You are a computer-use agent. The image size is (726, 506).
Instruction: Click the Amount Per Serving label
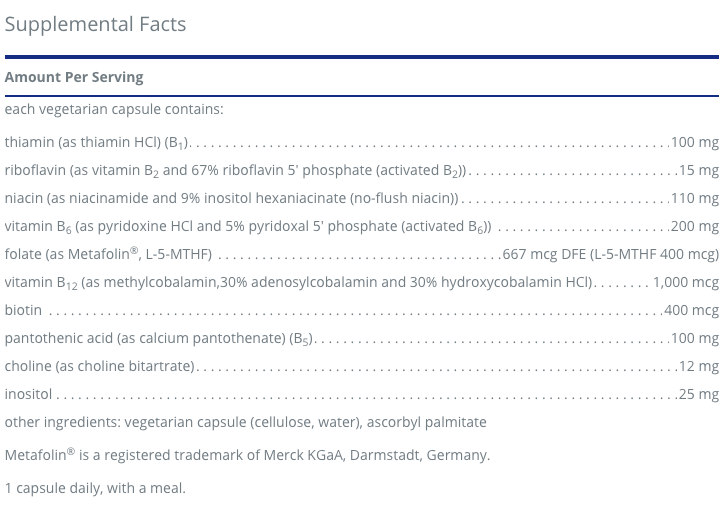pos(74,77)
